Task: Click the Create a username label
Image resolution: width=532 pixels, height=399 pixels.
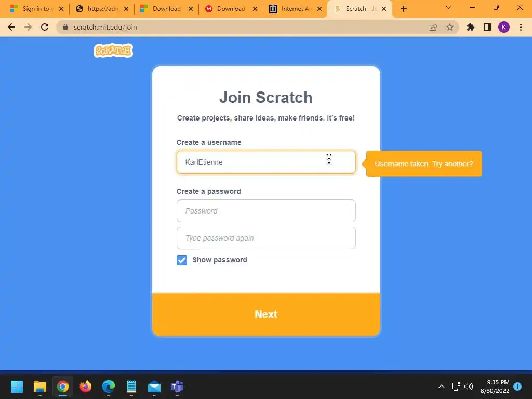Action: click(x=209, y=142)
